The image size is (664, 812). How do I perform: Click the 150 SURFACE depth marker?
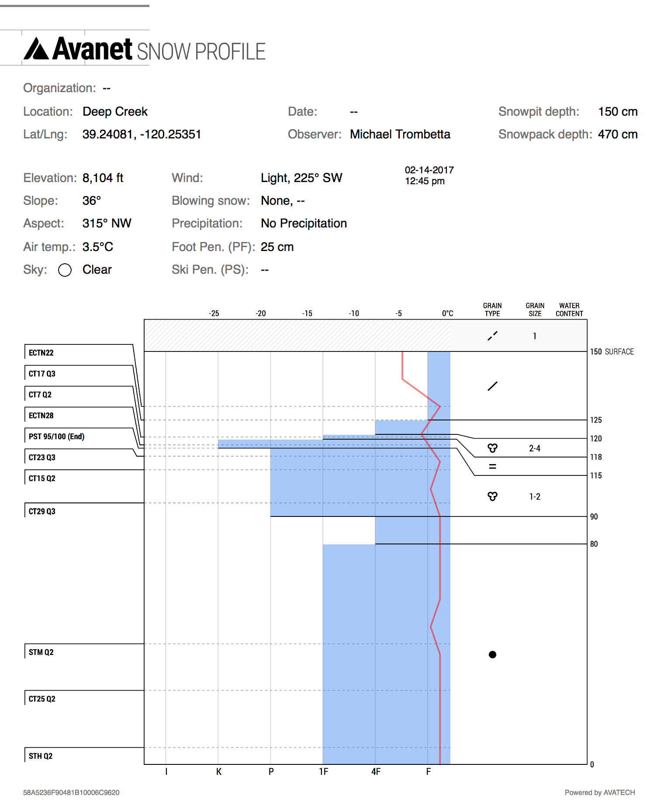click(x=612, y=352)
